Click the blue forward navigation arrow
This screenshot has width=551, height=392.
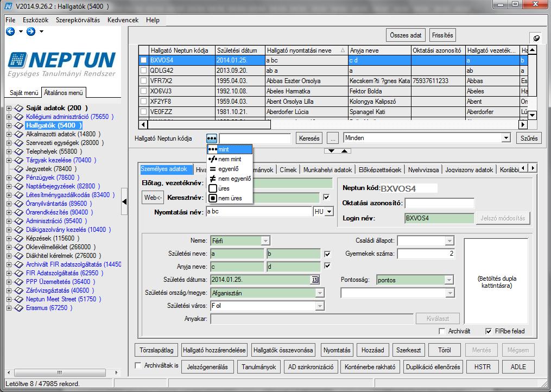[x=31, y=31]
